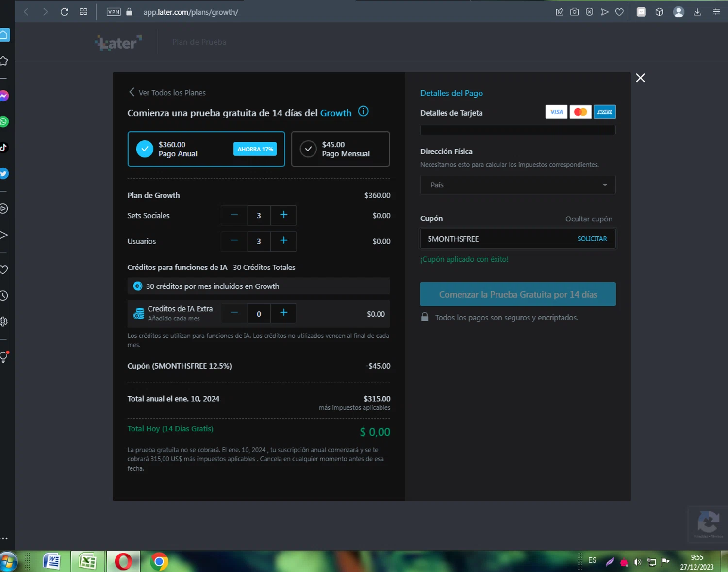
Task: Open the snapshot camera icon in toolbar
Action: pyautogui.click(x=574, y=12)
